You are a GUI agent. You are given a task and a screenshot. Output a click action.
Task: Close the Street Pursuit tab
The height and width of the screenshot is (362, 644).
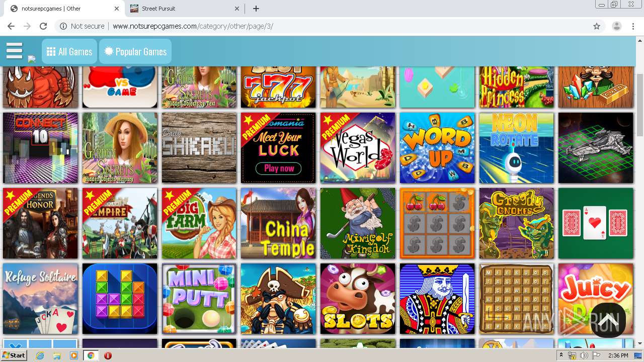(x=237, y=9)
